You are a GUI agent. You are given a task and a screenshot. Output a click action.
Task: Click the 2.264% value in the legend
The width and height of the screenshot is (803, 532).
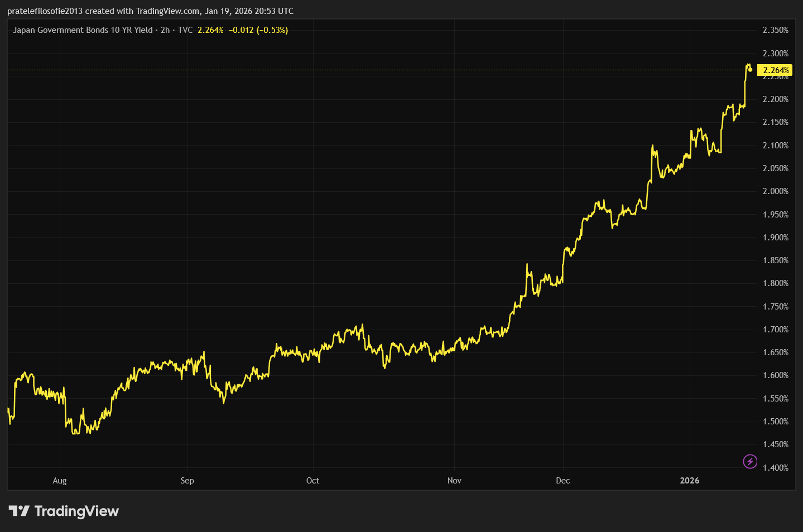tap(210, 30)
